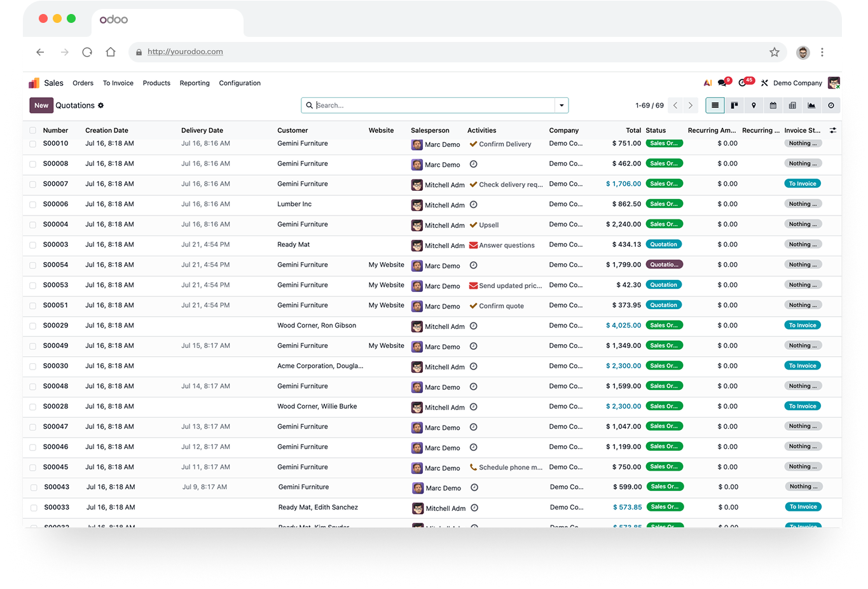The height and width of the screenshot is (589, 868).
Task: Select the checkbox for order S00007
Action: pyautogui.click(x=32, y=184)
